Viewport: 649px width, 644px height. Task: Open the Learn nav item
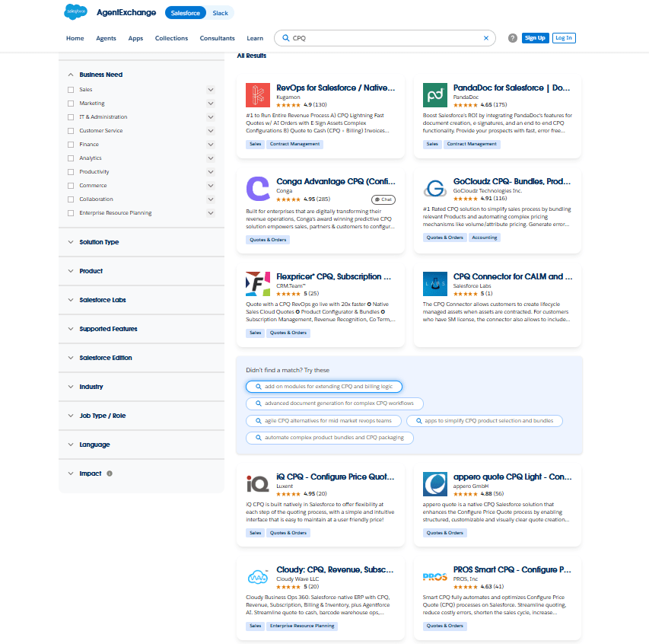[255, 38]
